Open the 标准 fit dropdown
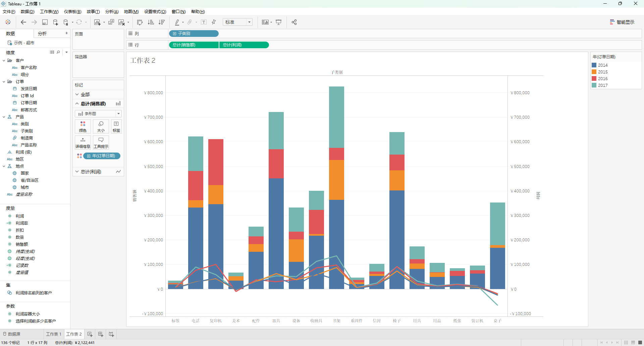 [x=237, y=22]
